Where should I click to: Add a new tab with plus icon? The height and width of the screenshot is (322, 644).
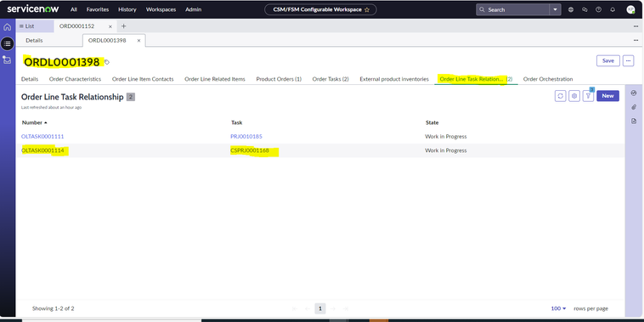pyautogui.click(x=124, y=25)
